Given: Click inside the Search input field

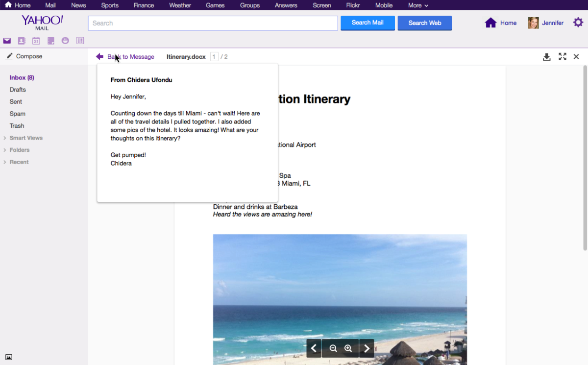Looking at the screenshot, I should click(x=213, y=23).
